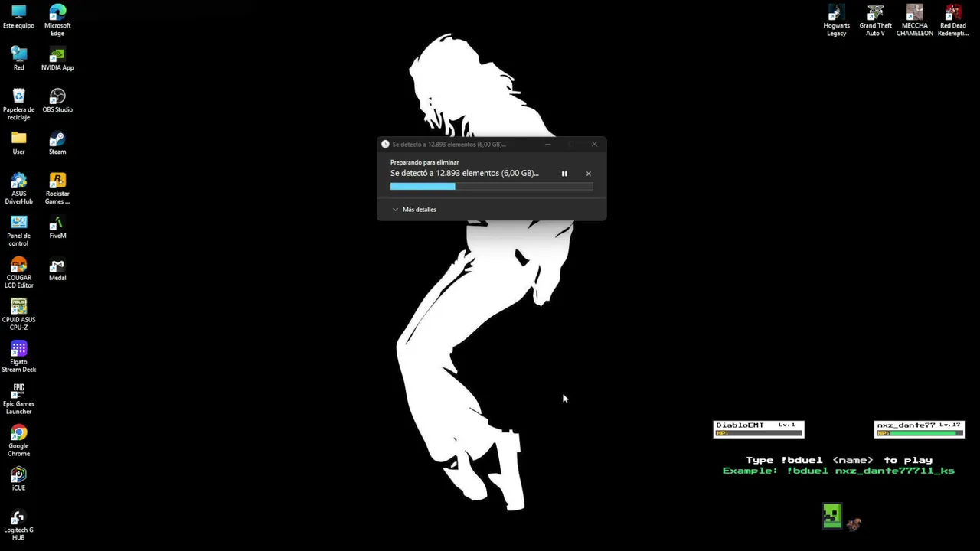Viewport: 980px width, 551px height.
Task: Launch OBS Studio from the desktop
Action: (57, 100)
